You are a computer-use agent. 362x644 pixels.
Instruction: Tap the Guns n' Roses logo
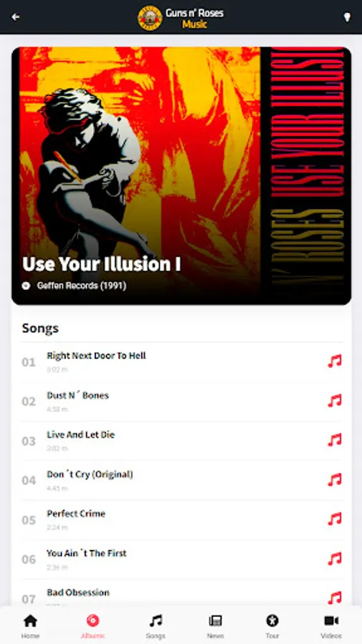[x=150, y=18]
